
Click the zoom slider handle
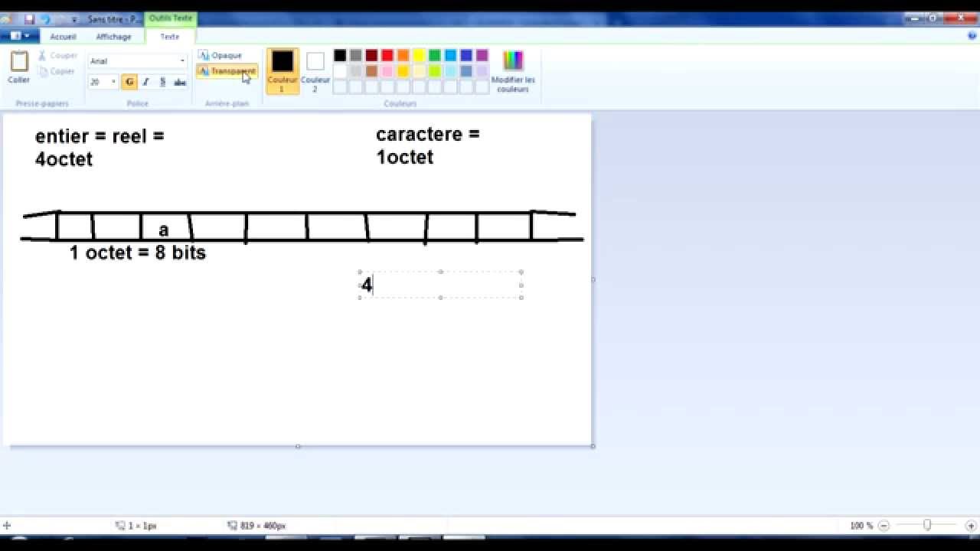927,526
